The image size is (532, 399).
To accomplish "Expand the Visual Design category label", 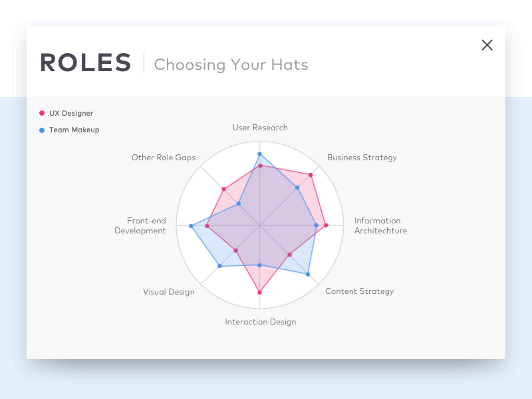I will pos(168,291).
